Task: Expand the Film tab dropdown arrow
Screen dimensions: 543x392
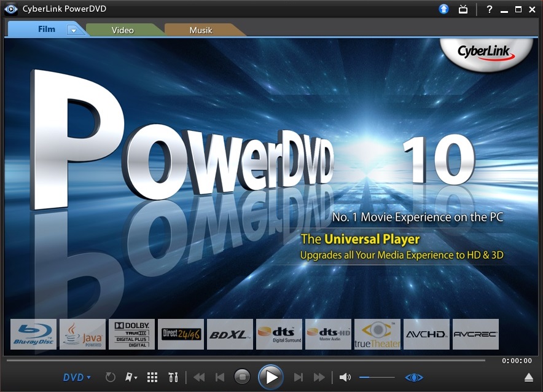Action: tap(74, 30)
